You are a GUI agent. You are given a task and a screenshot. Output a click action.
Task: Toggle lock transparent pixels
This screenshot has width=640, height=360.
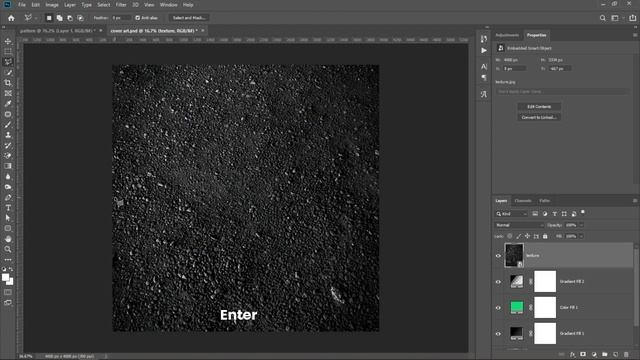[x=510, y=236]
